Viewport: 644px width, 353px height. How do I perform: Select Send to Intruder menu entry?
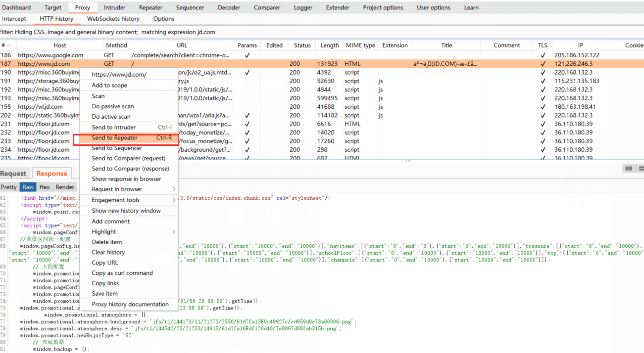(114, 128)
